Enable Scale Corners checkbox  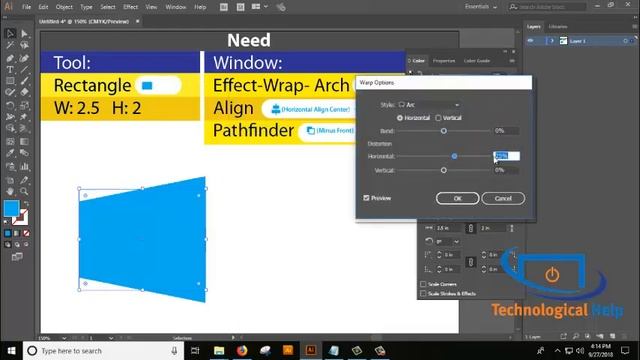point(423,284)
